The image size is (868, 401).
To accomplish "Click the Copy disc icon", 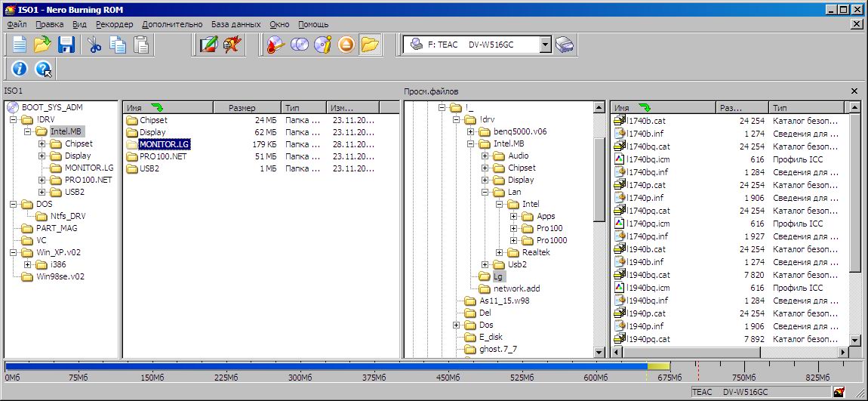I will point(300,45).
